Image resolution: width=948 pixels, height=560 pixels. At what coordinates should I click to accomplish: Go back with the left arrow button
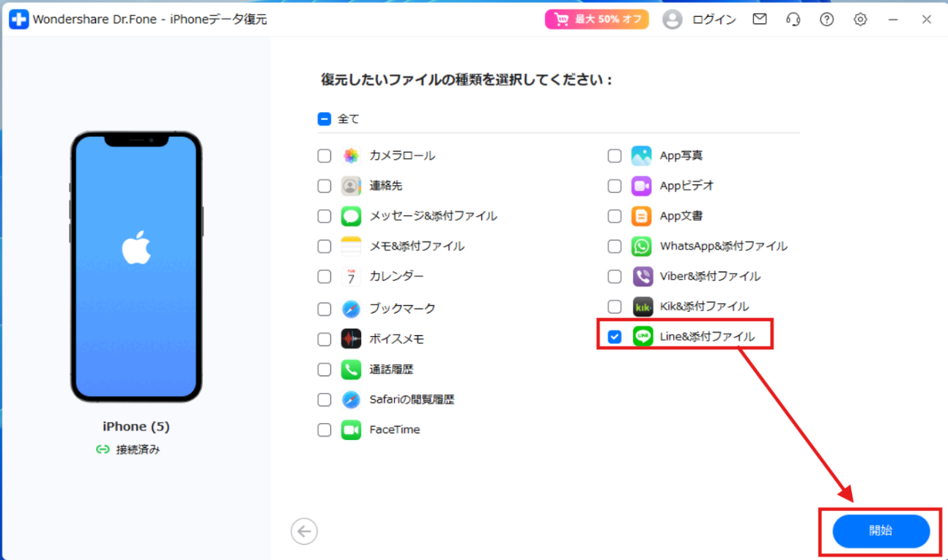(304, 531)
